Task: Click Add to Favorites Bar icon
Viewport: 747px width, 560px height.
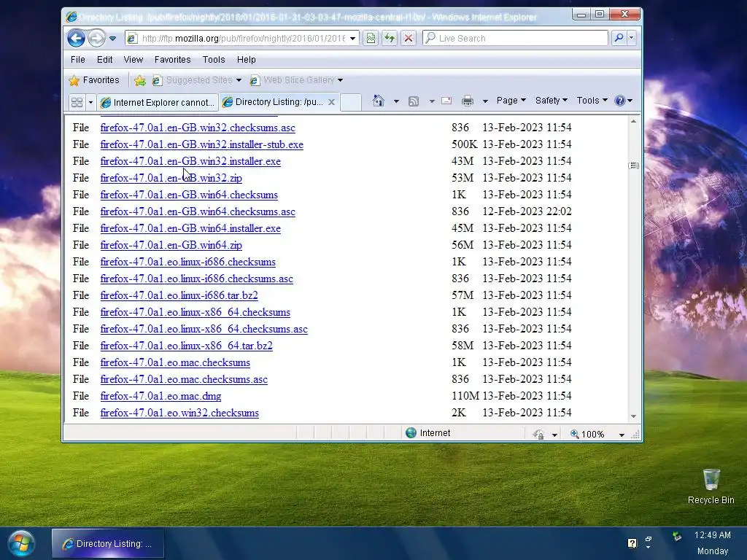Action: click(x=139, y=80)
